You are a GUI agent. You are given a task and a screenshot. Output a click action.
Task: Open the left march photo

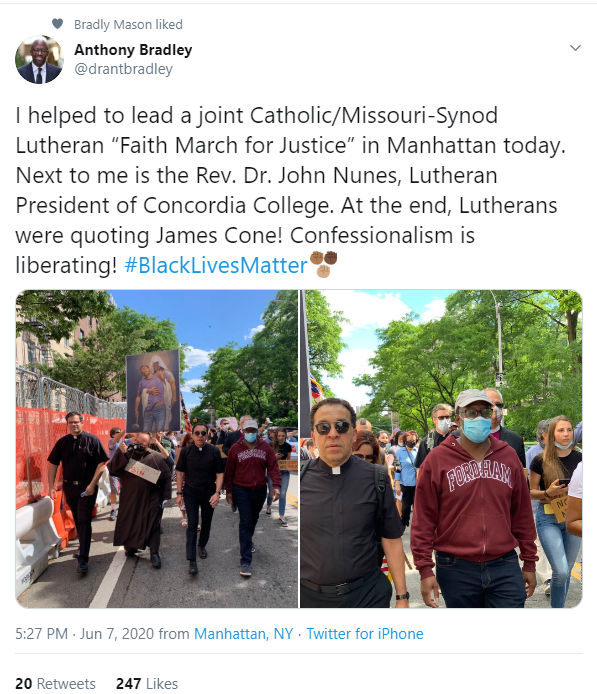click(157, 449)
